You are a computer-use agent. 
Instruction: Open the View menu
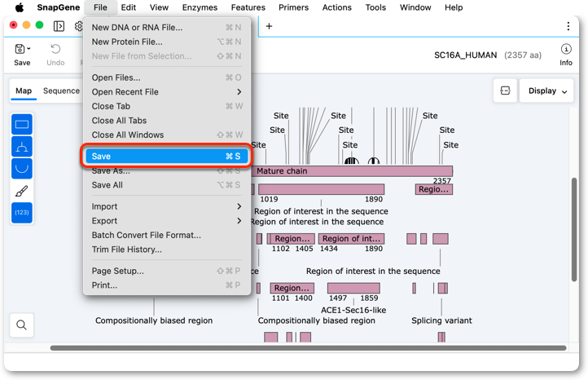click(x=159, y=7)
